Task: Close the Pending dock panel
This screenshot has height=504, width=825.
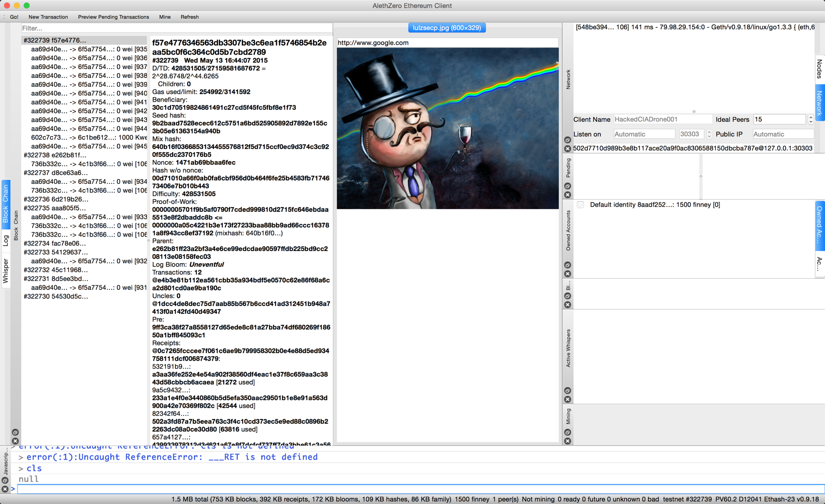Action: pos(568,195)
